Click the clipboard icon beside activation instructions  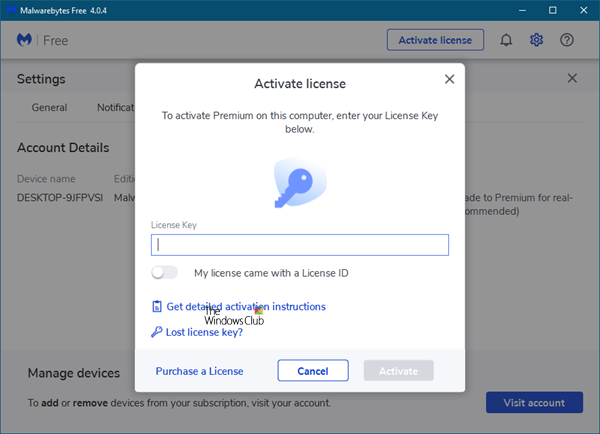pos(156,307)
